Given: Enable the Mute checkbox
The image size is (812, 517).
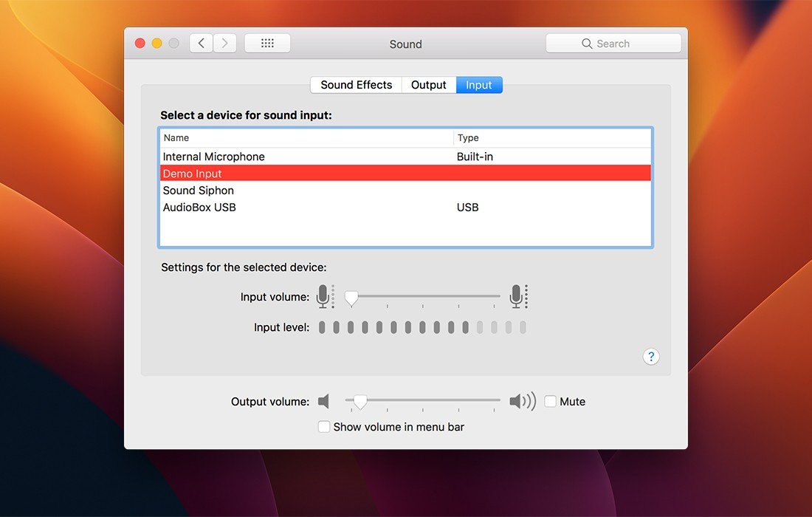Looking at the screenshot, I should coord(551,402).
